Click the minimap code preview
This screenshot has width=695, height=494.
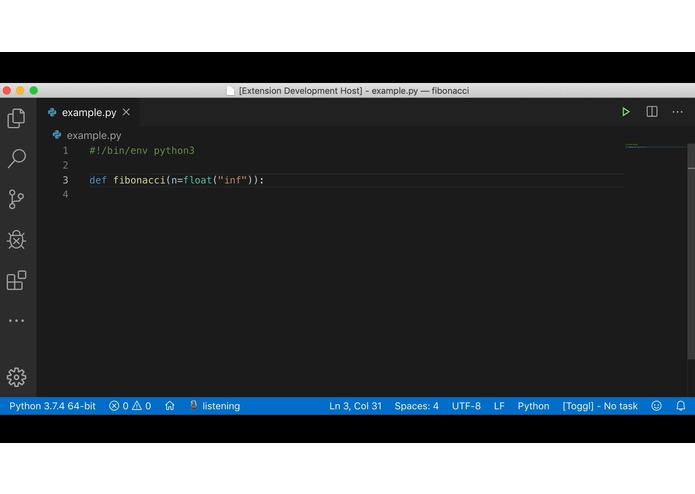point(655,146)
